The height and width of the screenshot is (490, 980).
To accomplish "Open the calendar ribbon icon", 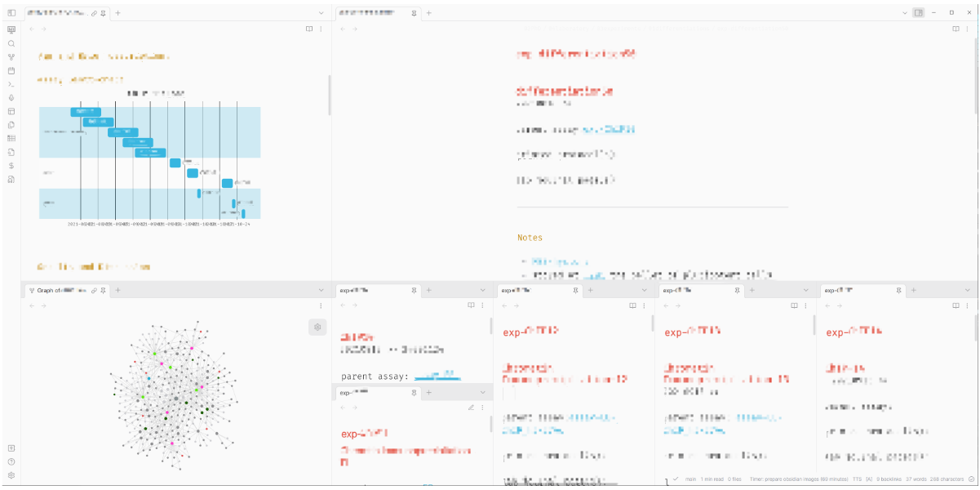I will (11, 71).
